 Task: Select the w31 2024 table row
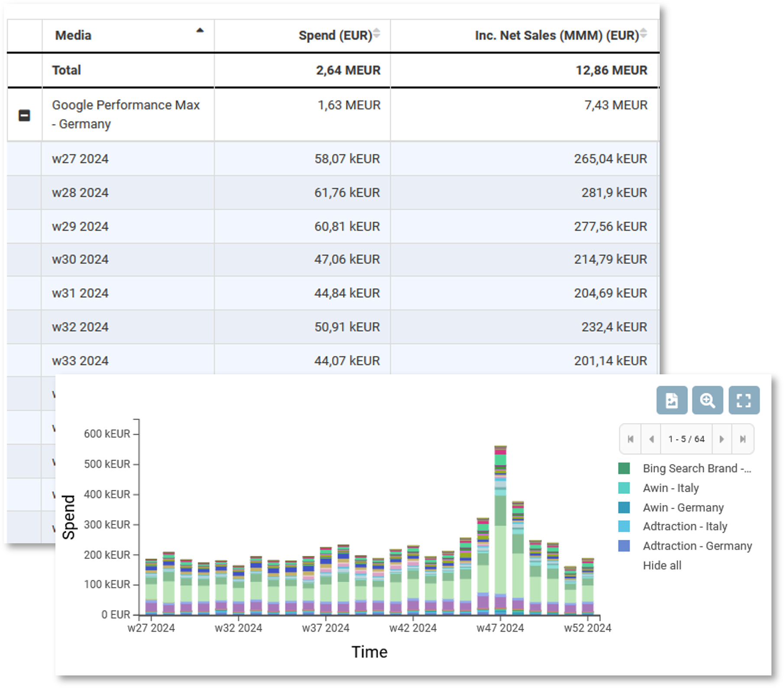tap(333, 293)
